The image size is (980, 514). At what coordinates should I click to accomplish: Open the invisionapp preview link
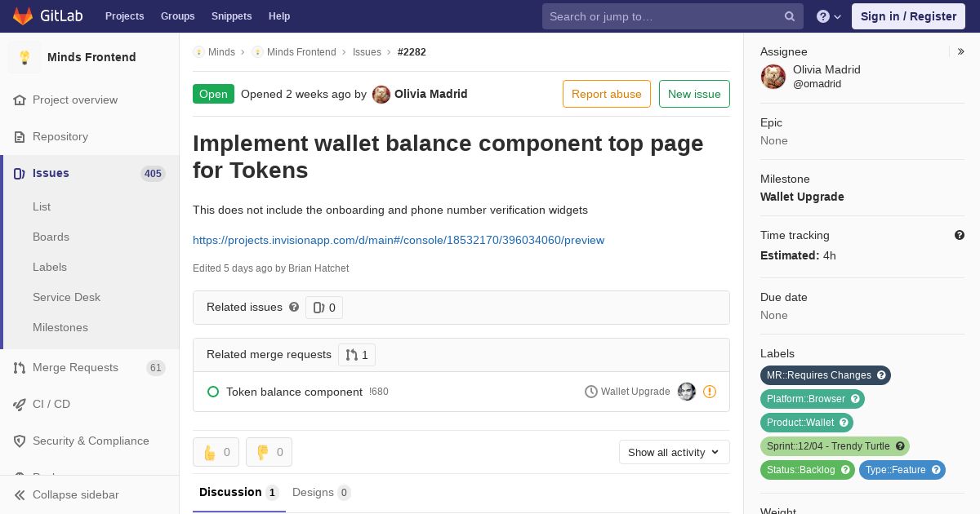click(399, 240)
